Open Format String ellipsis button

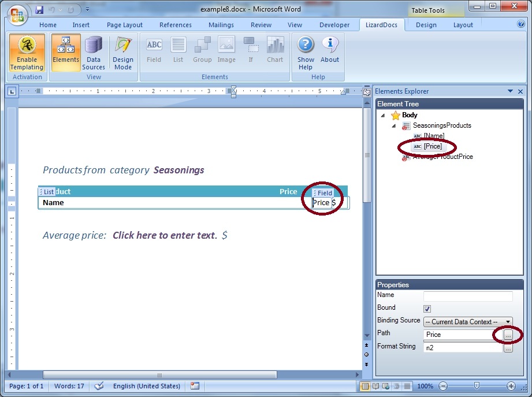(x=508, y=348)
